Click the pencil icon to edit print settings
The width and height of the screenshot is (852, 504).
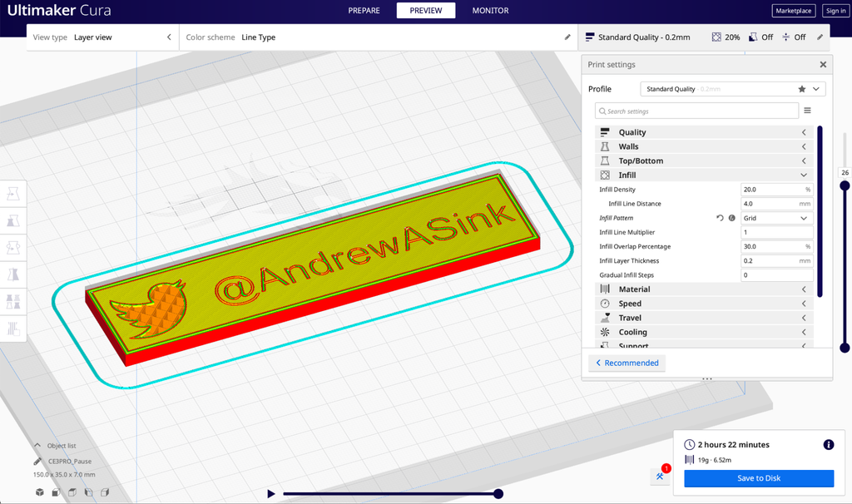coord(820,37)
